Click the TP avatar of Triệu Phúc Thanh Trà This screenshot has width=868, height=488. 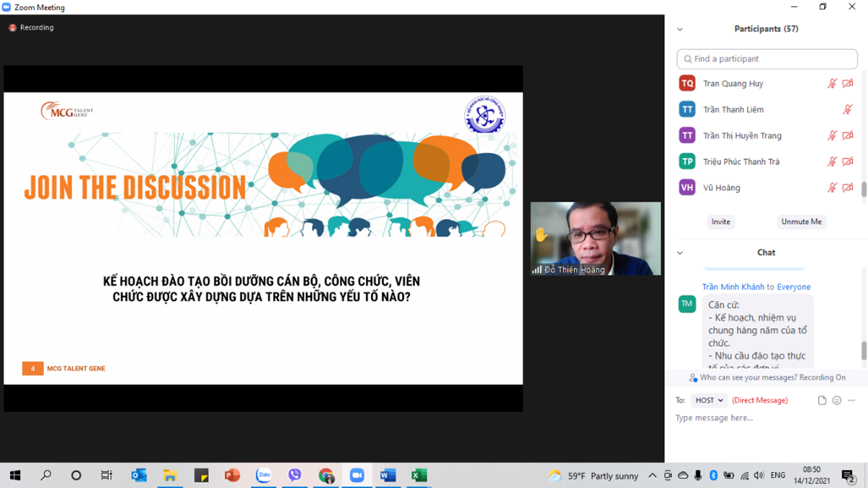point(687,161)
